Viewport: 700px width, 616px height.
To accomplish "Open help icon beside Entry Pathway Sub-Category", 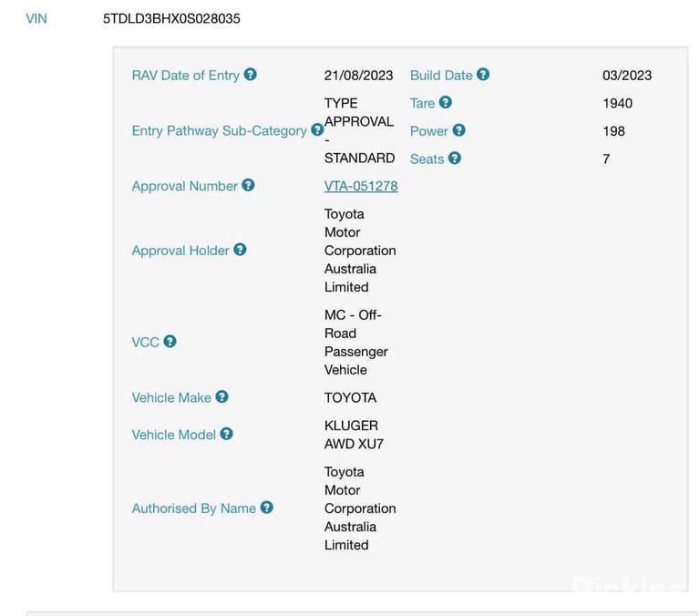I will (x=317, y=130).
